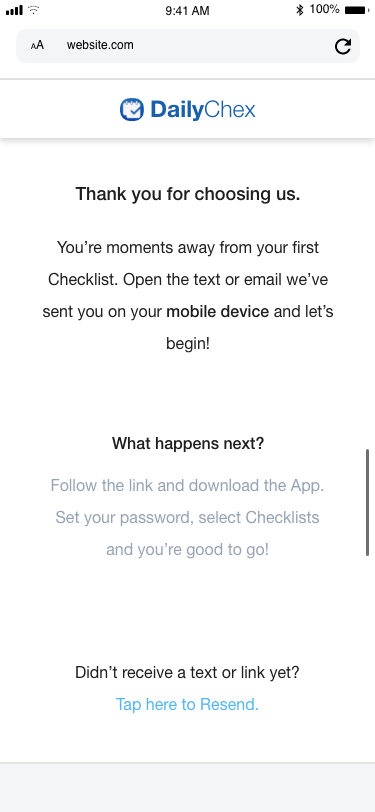Click the page scrollbar thumb
375x812 pixels.
367,502
